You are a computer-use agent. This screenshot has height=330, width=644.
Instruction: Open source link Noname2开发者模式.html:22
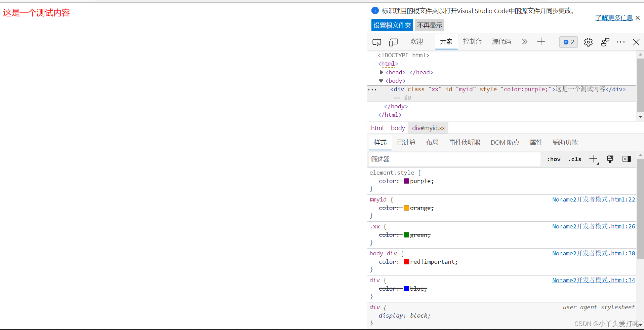tap(594, 199)
